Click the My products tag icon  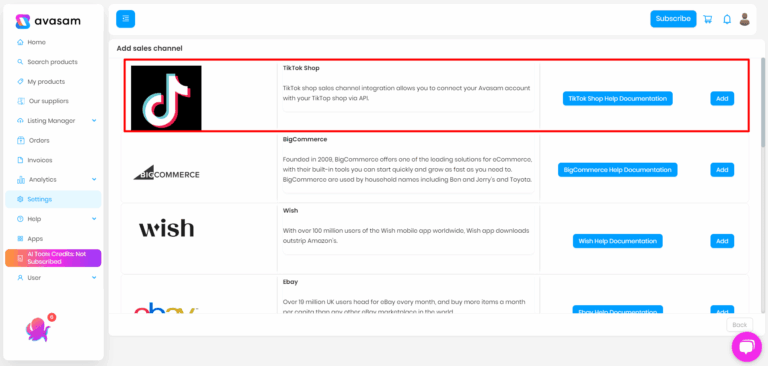20,81
